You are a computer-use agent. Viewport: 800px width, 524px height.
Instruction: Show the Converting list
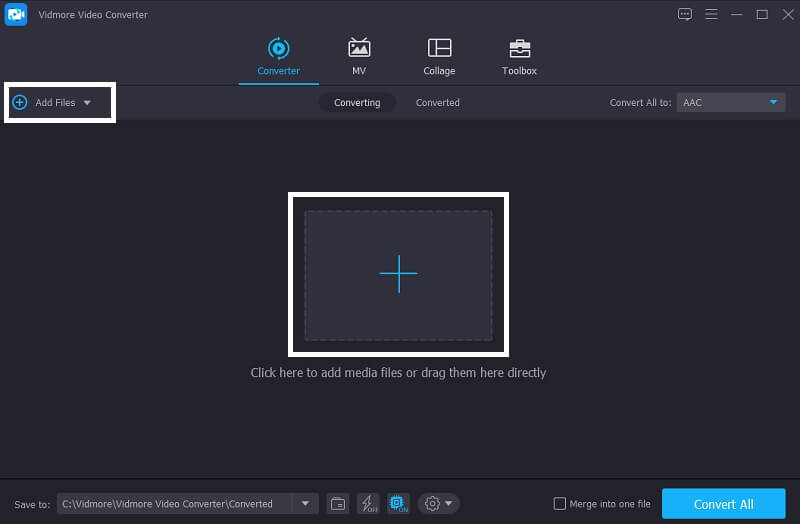click(x=357, y=102)
